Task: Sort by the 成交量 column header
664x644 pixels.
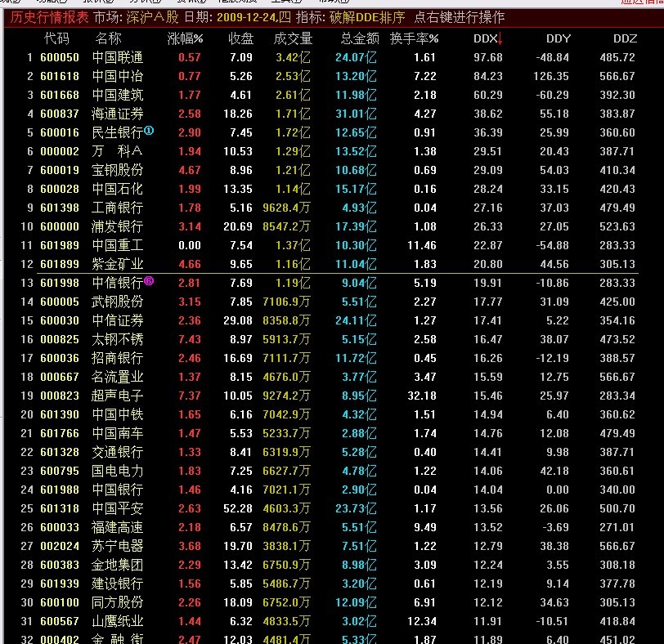Action: click(x=293, y=38)
